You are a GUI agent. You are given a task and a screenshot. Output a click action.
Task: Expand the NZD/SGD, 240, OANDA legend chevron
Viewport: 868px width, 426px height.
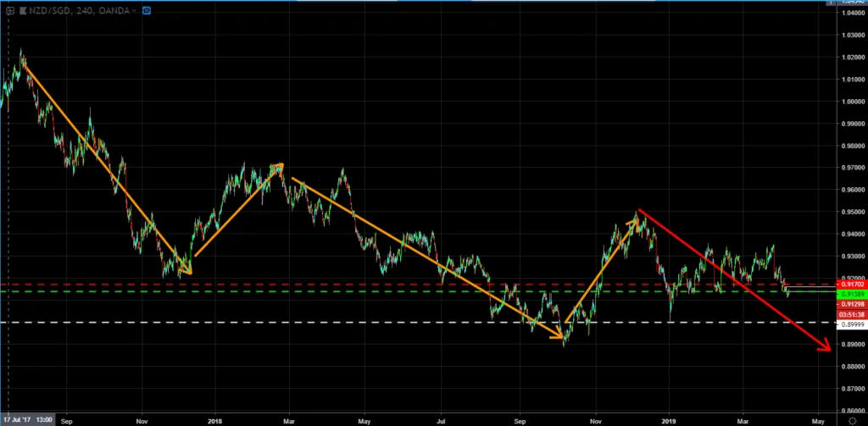click(x=135, y=10)
